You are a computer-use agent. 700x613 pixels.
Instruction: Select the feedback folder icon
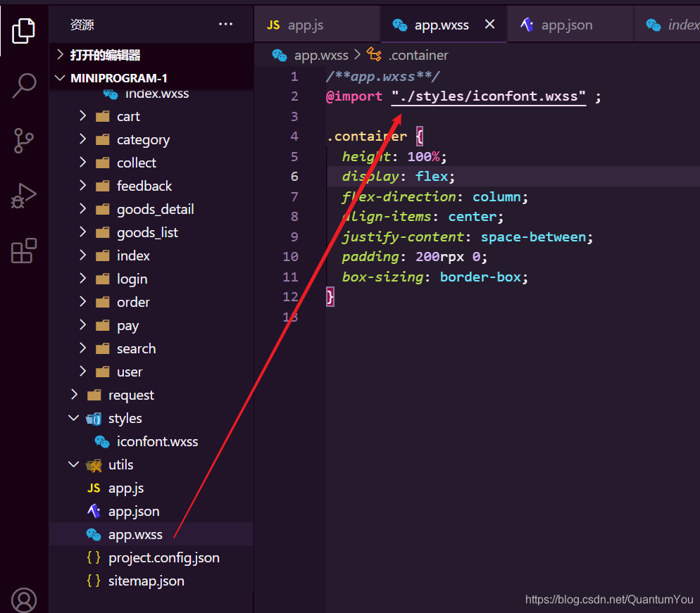tap(103, 186)
